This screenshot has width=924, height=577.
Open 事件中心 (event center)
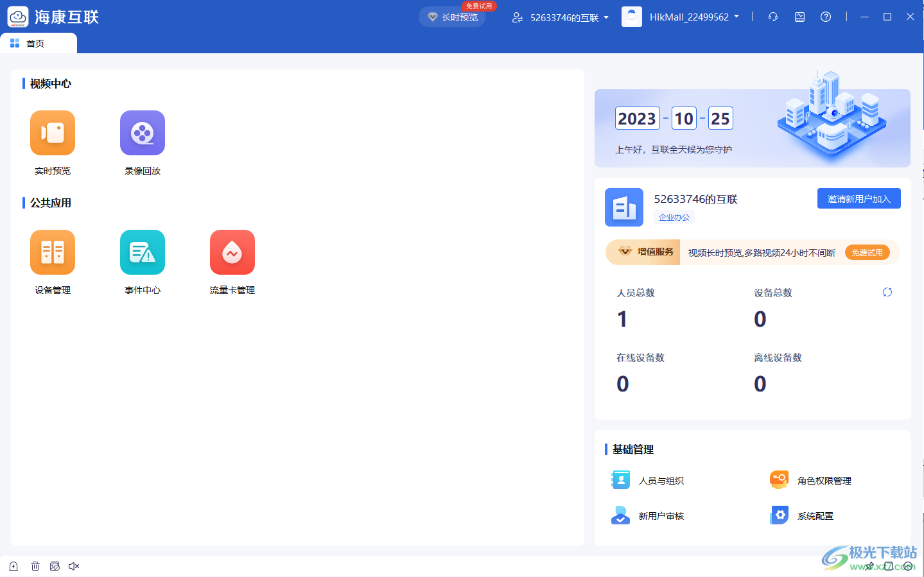point(142,252)
